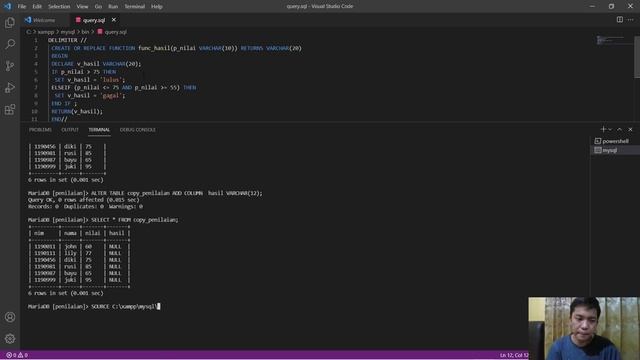Screen dimensions: 640x360
Task: Open the Terminal menu
Action: click(135, 6)
